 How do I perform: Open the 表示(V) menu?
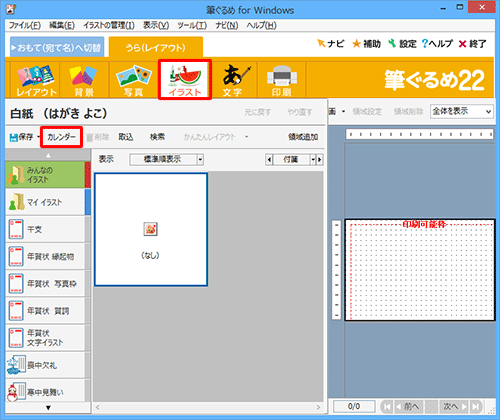(x=156, y=25)
